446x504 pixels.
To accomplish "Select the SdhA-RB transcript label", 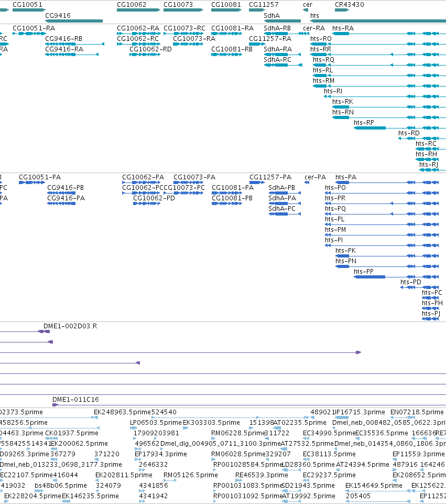I will 277,28.
